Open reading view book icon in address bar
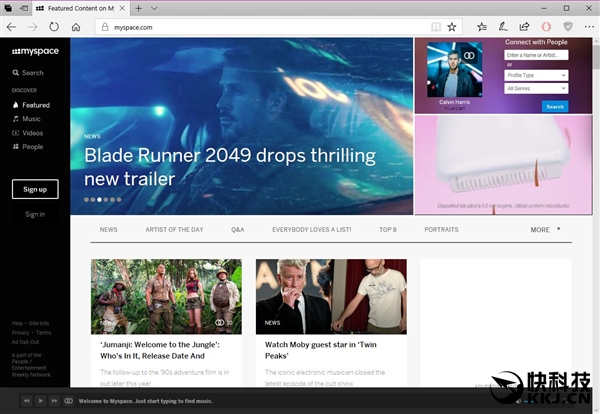This screenshot has width=600, height=414. click(433, 27)
